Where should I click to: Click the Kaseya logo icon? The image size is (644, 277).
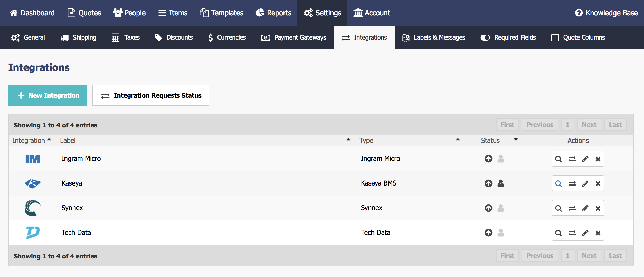pyautogui.click(x=33, y=183)
